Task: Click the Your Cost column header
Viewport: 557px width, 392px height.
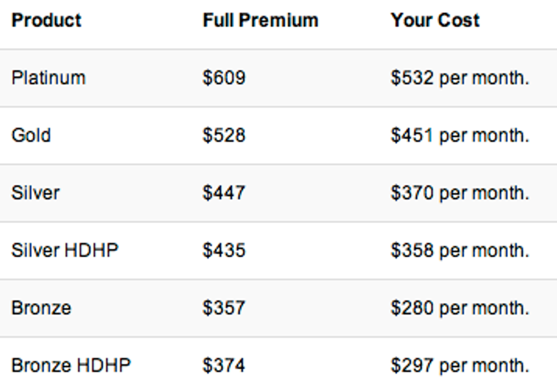Action: pos(435,20)
